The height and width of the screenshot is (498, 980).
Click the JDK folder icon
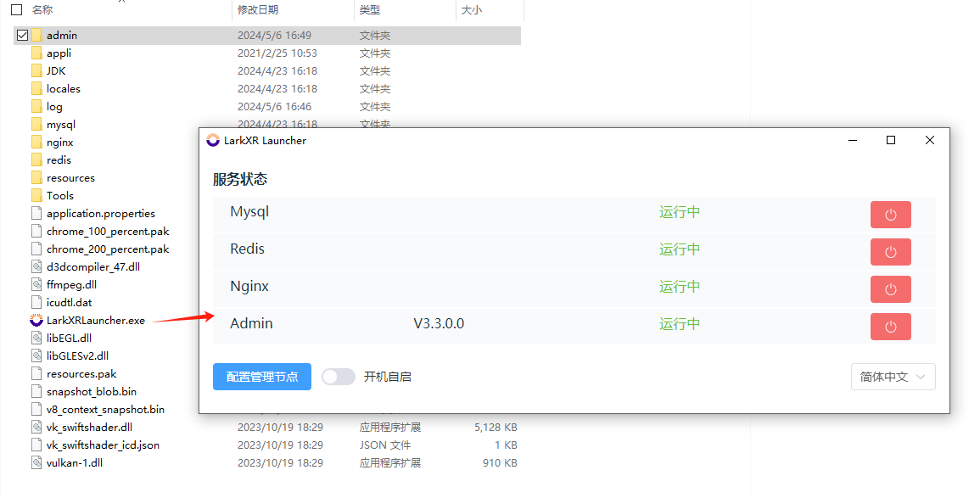[36, 70]
